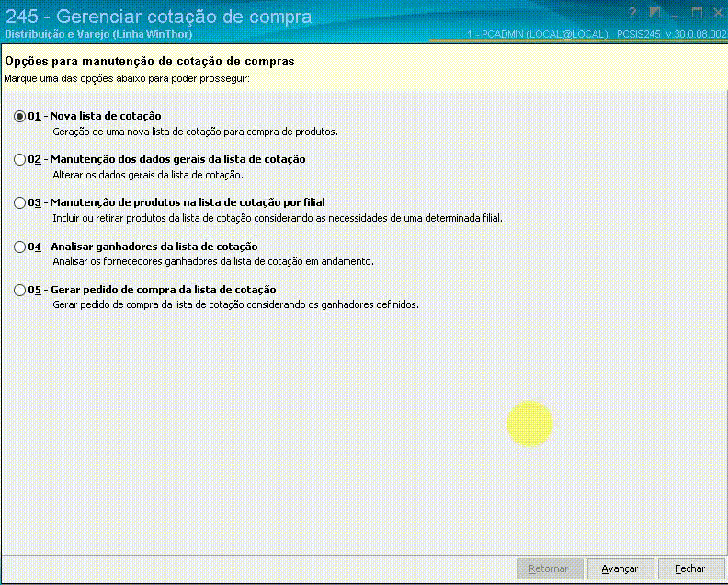Viewport: 728px width, 585px height.
Task: Choose 05 Gerar pedido de compra option
Action: tap(19, 290)
